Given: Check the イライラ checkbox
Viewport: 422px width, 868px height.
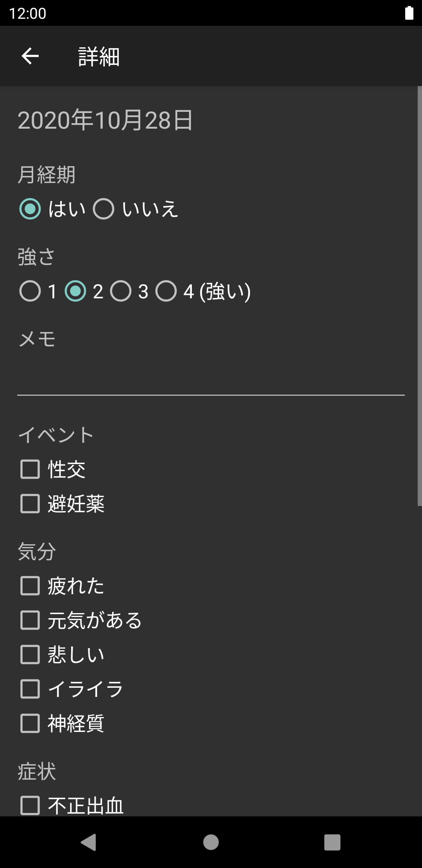Looking at the screenshot, I should pyautogui.click(x=30, y=689).
